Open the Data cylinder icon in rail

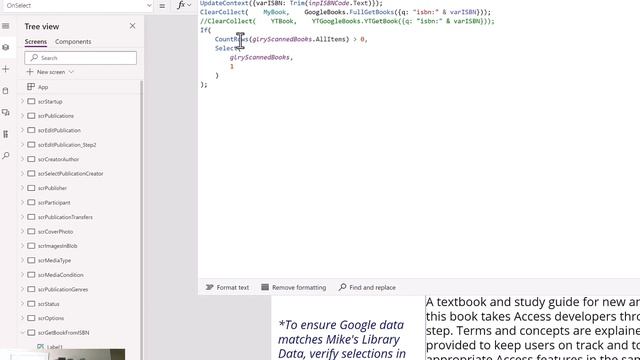coord(6,91)
